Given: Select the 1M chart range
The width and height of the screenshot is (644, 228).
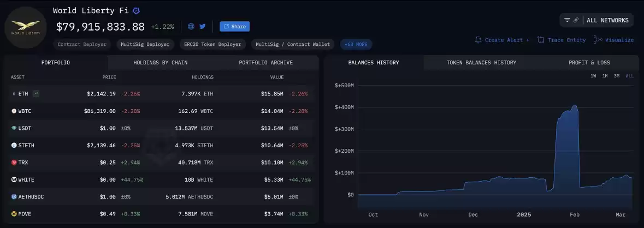Looking at the screenshot, I should (x=605, y=76).
